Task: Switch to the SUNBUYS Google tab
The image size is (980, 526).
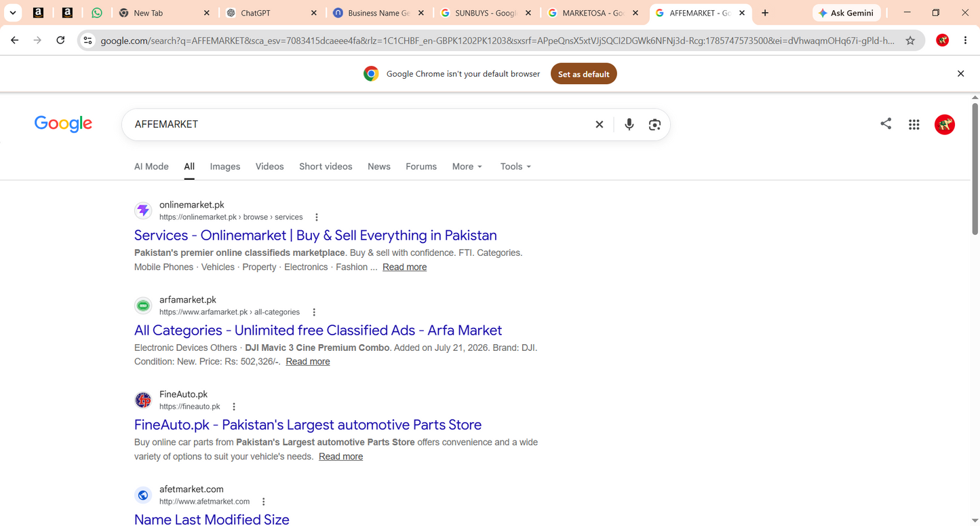Action: click(485, 13)
